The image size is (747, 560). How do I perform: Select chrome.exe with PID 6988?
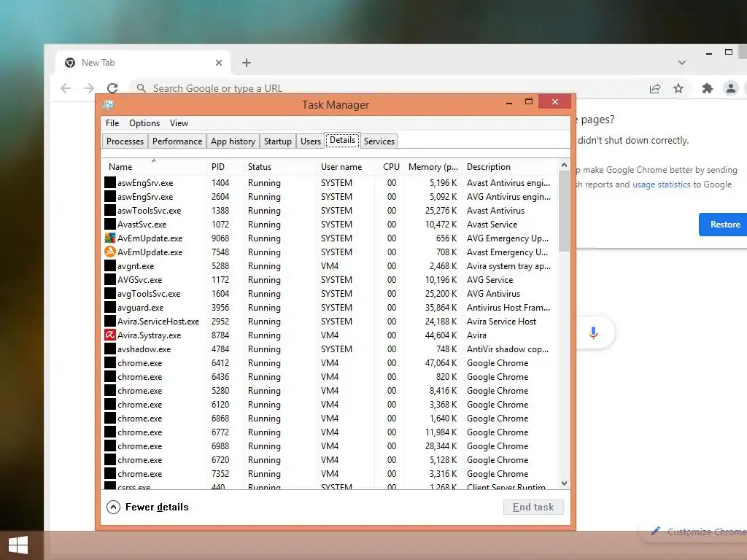point(330,446)
